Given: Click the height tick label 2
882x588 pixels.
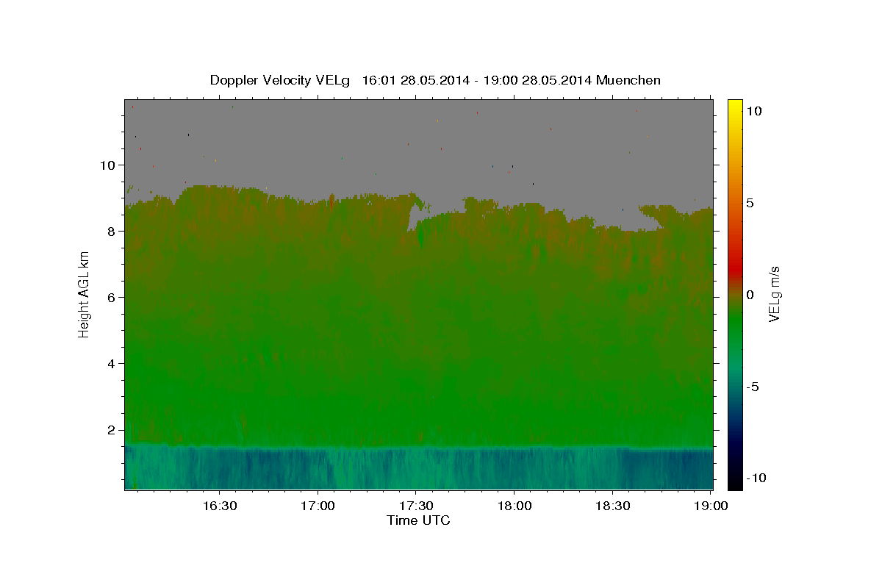Looking at the screenshot, I should pyautogui.click(x=112, y=429).
